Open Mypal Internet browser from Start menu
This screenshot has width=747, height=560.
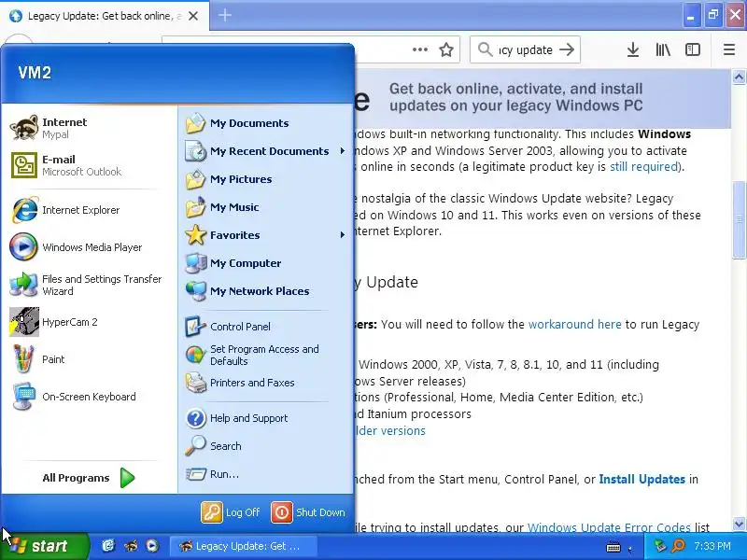pyautogui.click(x=88, y=128)
